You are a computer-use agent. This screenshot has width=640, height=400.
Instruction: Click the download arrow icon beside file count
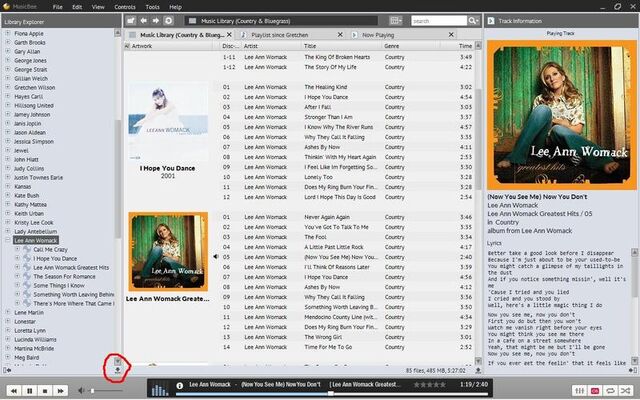[x=478, y=370]
